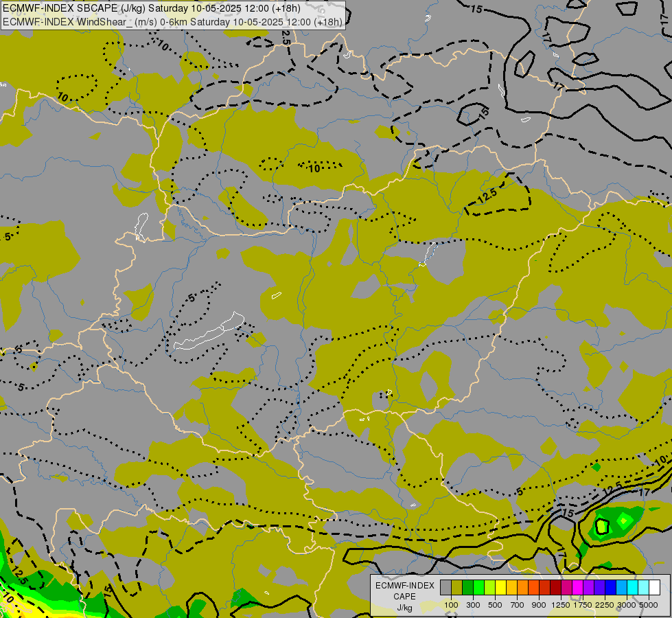The image size is (672, 618).
Task: Click the dark green legend swatch
Action: click(x=468, y=588)
